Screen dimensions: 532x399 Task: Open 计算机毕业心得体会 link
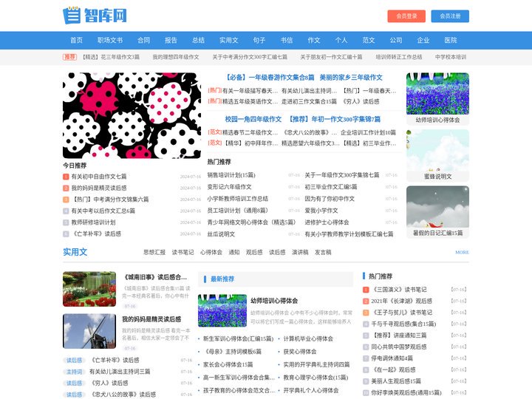pyautogui.click(x=308, y=338)
